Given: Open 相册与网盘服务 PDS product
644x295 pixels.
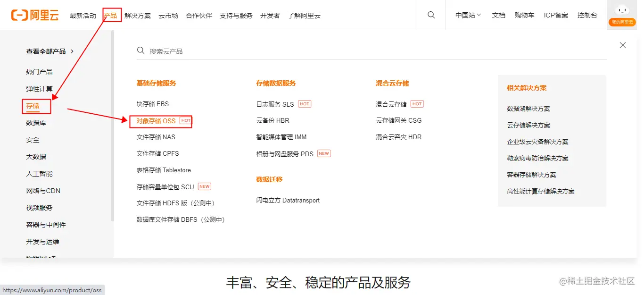Looking at the screenshot, I should [x=285, y=154].
